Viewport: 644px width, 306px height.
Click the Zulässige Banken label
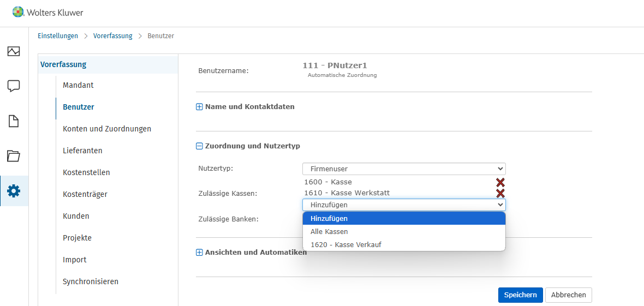click(x=228, y=219)
